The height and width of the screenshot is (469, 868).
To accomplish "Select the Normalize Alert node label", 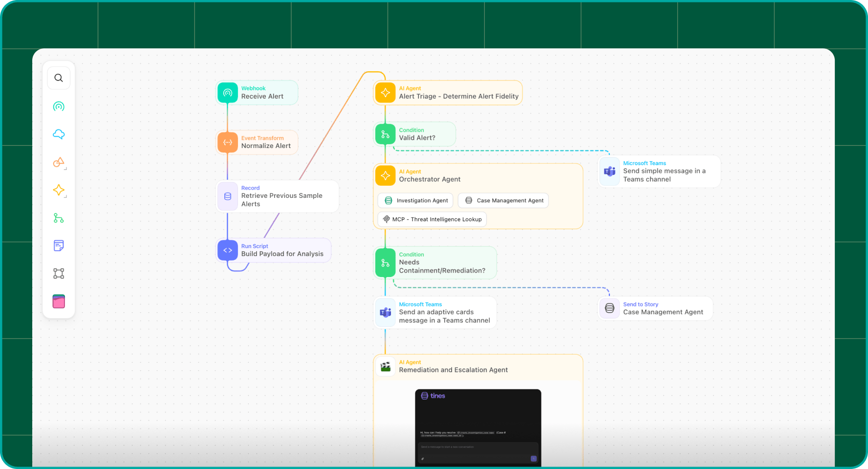I will (266, 146).
